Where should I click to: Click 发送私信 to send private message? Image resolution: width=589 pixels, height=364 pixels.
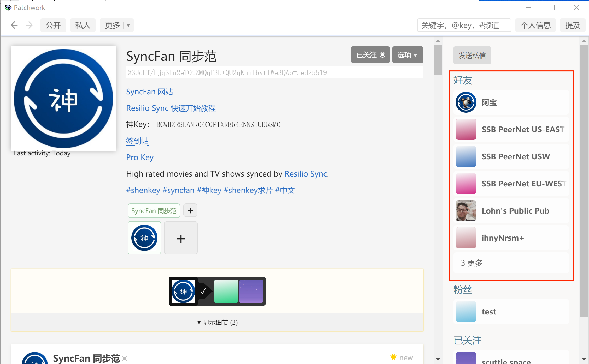coord(472,55)
